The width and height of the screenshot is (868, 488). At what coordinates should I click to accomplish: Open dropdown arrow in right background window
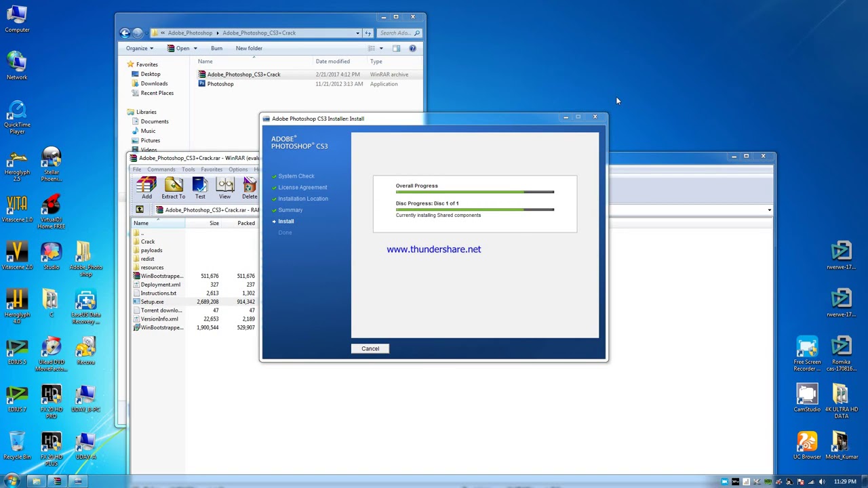tap(769, 210)
